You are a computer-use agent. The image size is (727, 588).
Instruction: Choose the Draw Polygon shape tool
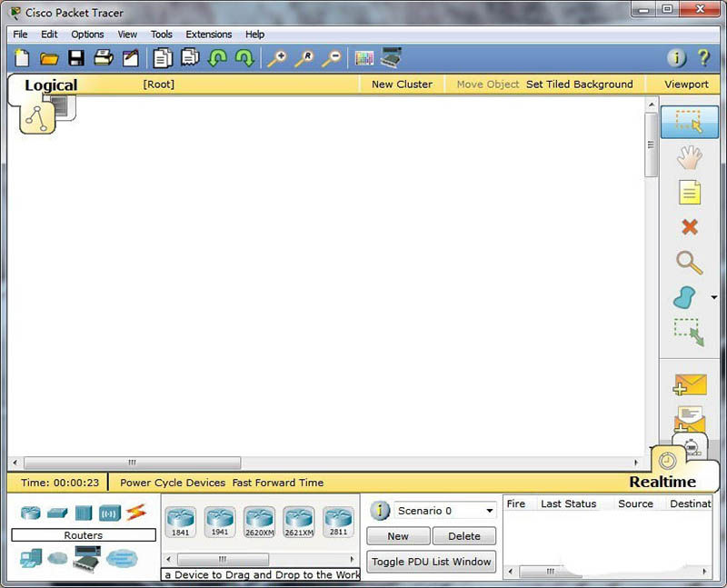pyautogui.click(x=685, y=298)
